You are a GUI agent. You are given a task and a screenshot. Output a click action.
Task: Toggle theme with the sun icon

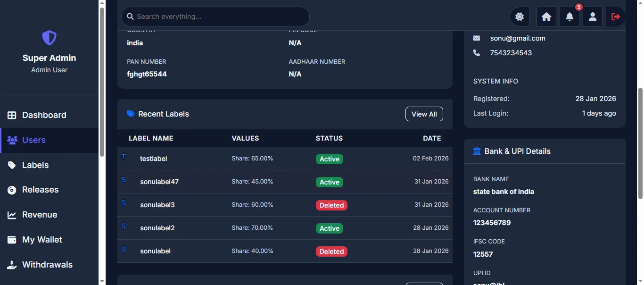(x=520, y=17)
